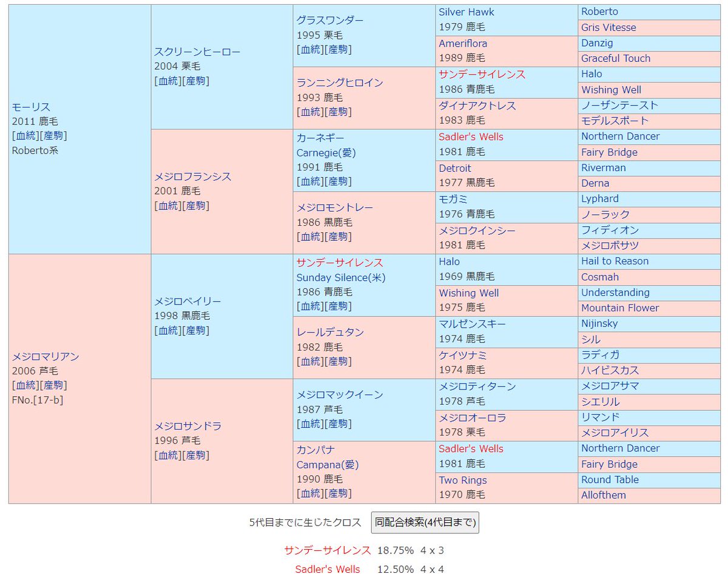Open 産駒 link under メジロフランシス

[x=196, y=206]
